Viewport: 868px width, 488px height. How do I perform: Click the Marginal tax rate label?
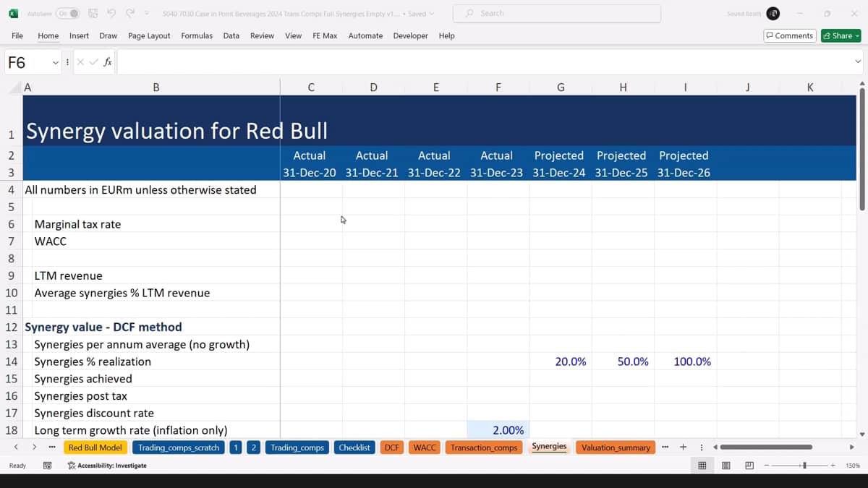point(77,224)
